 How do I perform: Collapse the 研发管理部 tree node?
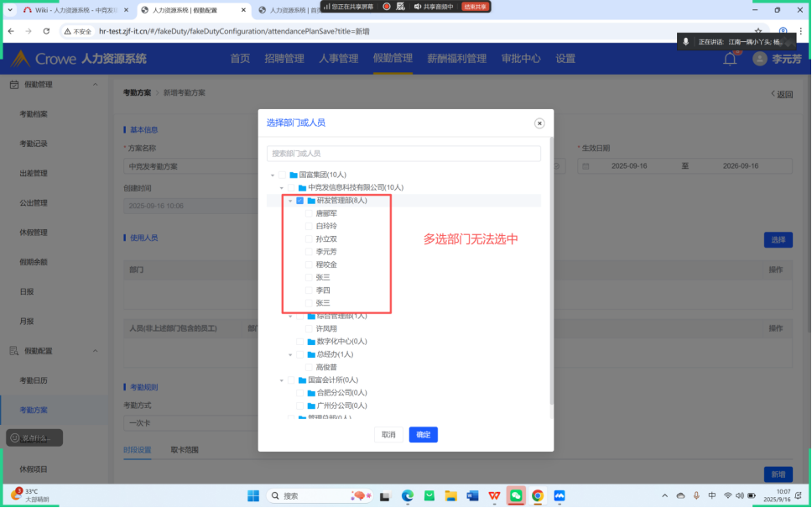point(290,201)
